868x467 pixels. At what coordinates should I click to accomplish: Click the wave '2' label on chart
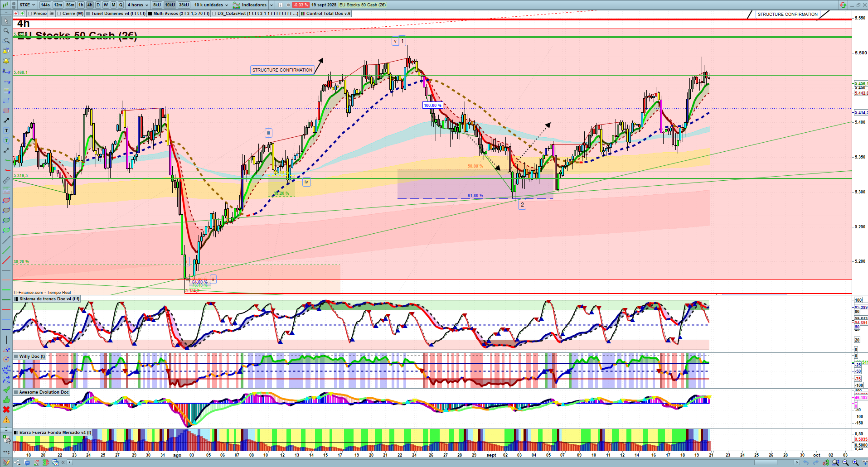point(522,205)
